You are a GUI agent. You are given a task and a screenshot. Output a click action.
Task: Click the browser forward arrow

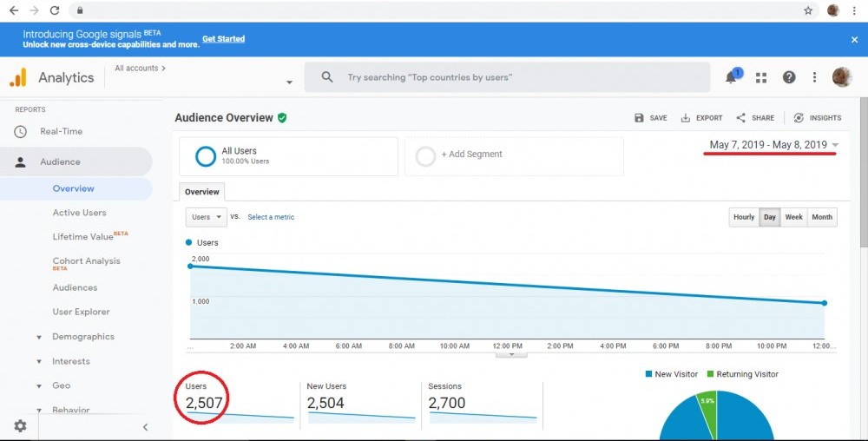(x=35, y=10)
